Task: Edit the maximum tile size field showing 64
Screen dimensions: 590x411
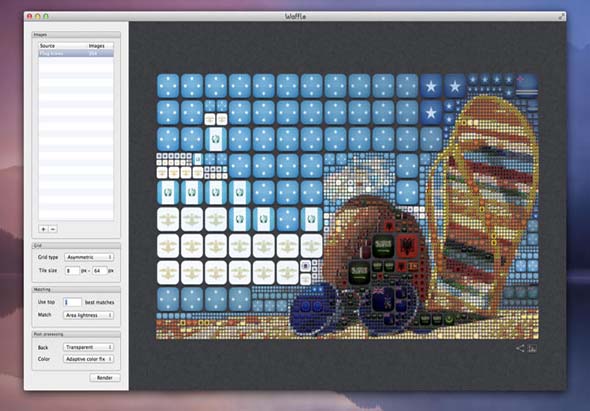Action: 100,271
